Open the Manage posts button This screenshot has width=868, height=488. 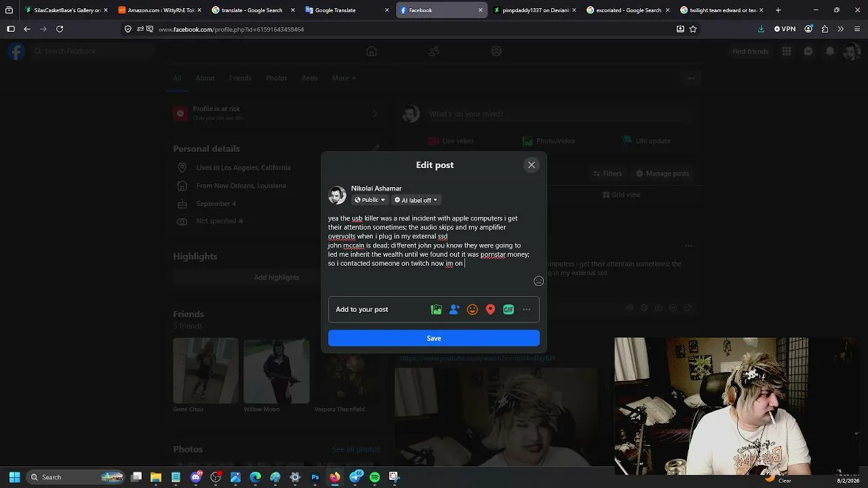(663, 174)
